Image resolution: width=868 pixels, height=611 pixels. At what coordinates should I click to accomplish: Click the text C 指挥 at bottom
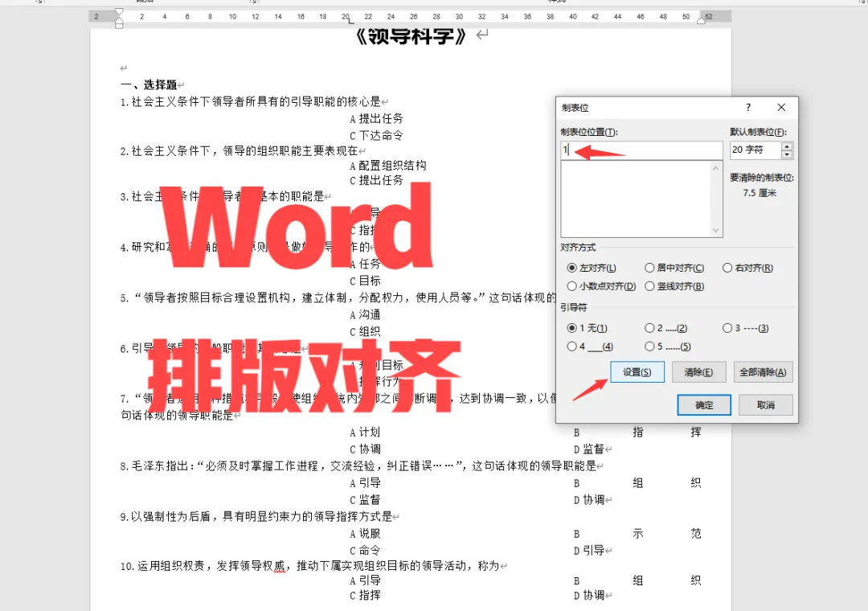pyautogui.click(x=366, y=596)
